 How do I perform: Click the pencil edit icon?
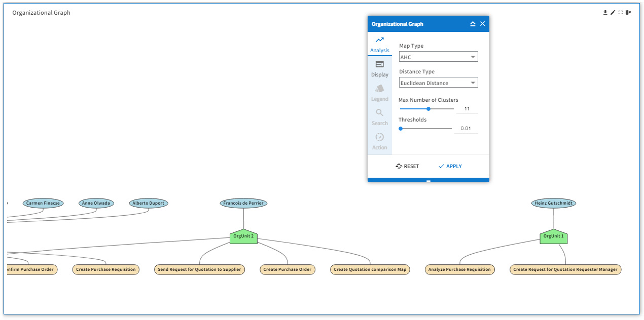tap(613, 13)
